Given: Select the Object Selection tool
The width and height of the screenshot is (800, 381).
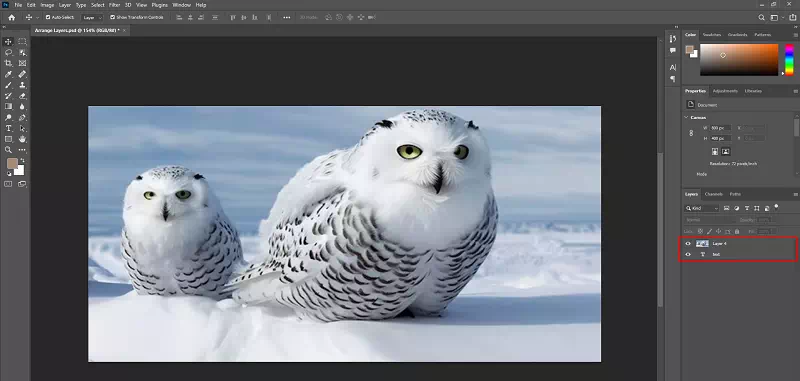Looking at the screenshot, I should point(22,53).
